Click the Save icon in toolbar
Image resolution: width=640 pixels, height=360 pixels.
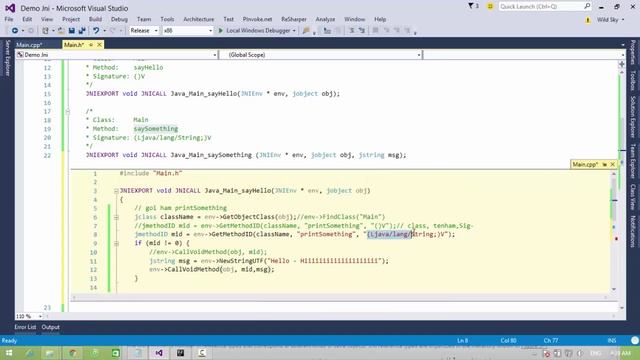click(x=71, y=31)
